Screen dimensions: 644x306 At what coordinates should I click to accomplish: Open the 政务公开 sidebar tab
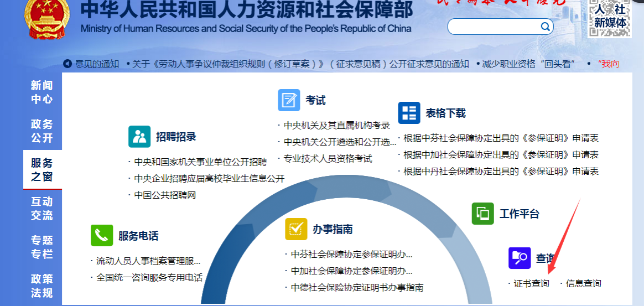click(42, 131)
